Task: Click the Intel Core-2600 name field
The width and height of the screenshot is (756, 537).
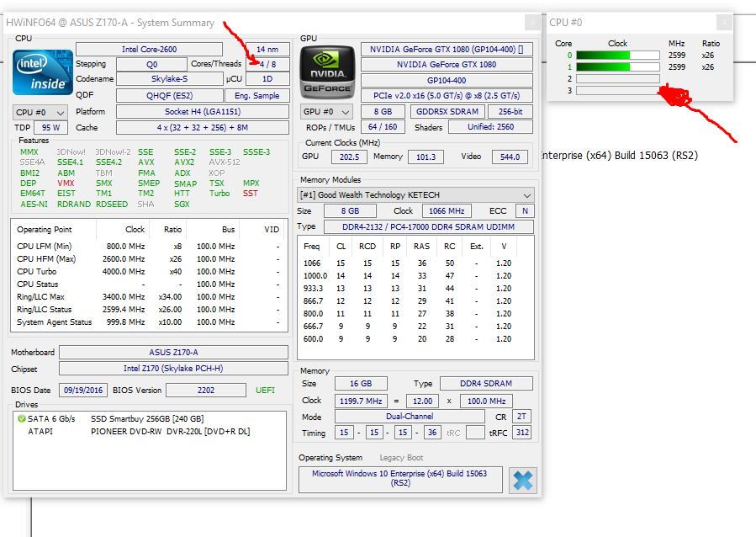Action: [x=149, y=49]
